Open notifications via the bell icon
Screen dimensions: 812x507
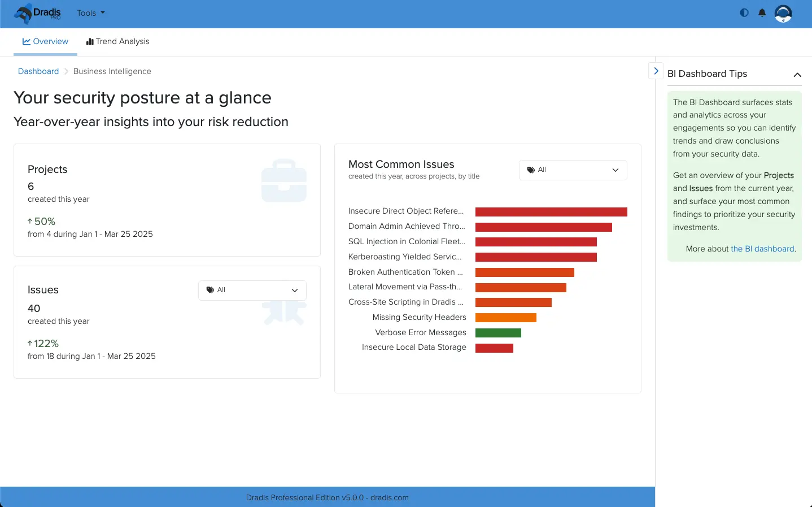click(762, 12)
